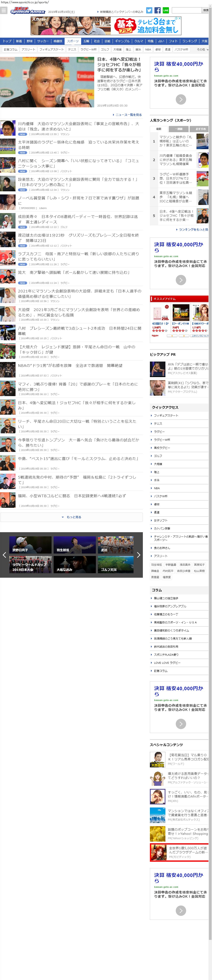Image resolution: width=212 pixels, height=980 pixels.
Task: Open article NBAの“ドラ1男”が右膝を故障
Action: pyautogui.click(x=70, y=366)
